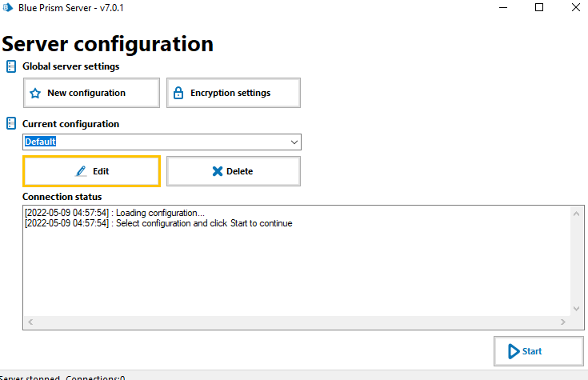588x380 pixels.
Task: Click the 'Select configuration and click Start' log line
Action: (158, 223)
